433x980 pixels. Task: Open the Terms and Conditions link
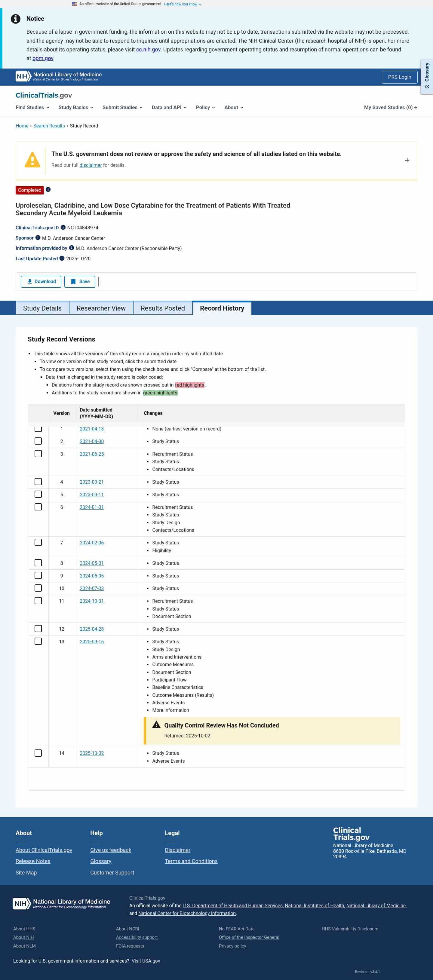[191, 861]
